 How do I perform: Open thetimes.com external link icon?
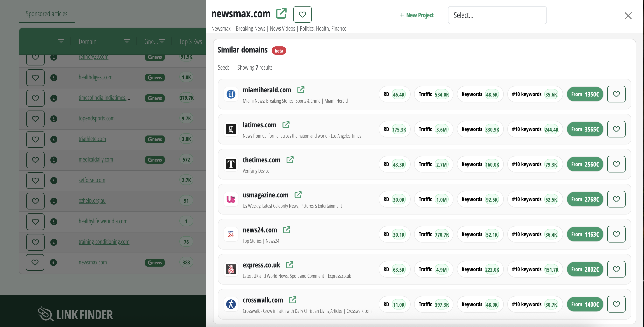290,160
